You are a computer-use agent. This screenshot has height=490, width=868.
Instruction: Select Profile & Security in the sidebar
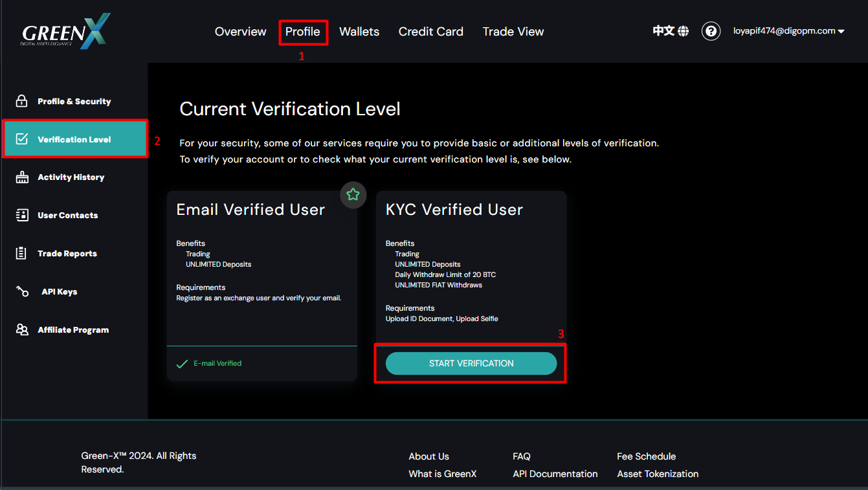[74, 101]
